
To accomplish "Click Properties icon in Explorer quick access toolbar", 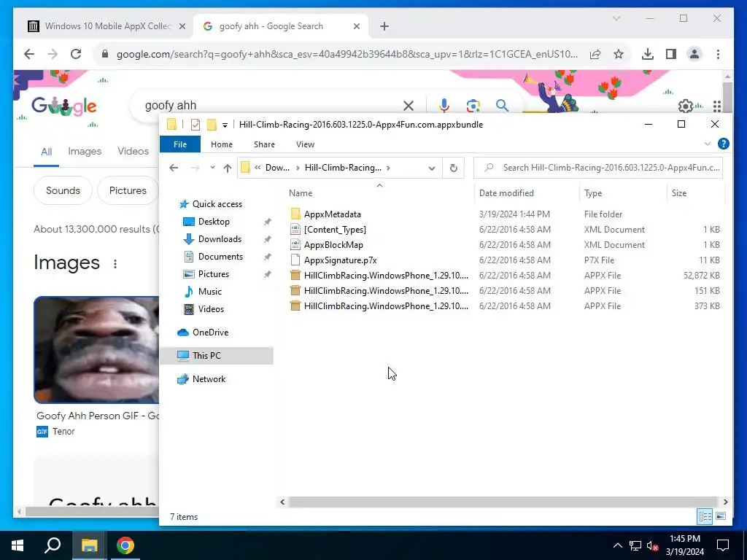I will pyautogui.click(x=196, y=125).
